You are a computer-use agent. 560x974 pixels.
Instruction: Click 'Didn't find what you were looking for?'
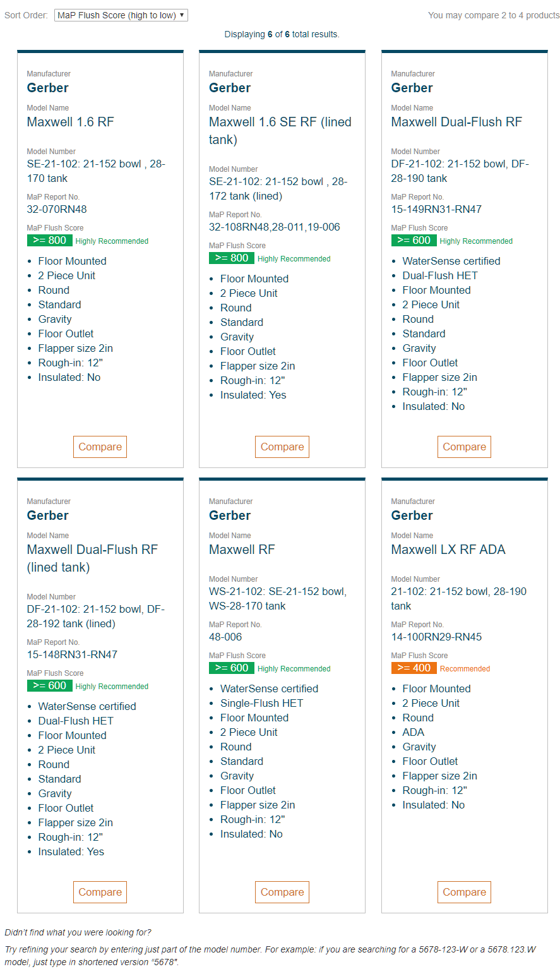78,932
